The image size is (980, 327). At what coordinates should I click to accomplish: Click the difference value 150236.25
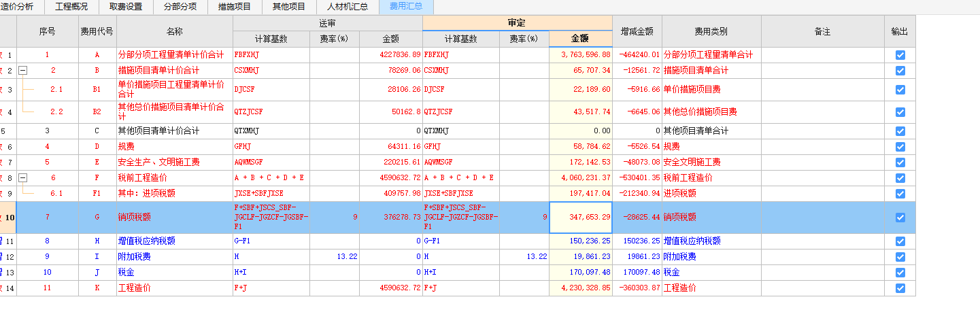(637, 241)
